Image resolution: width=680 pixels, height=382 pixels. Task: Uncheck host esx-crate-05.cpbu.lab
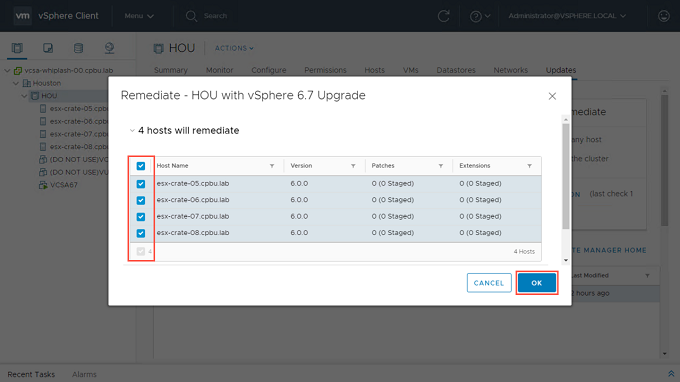[x=141, y=184]
